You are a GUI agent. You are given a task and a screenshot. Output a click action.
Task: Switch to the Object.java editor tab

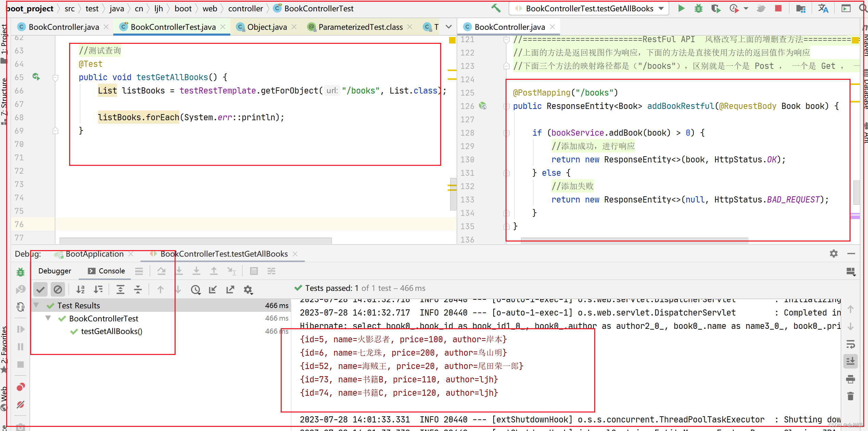pos(267,27)
